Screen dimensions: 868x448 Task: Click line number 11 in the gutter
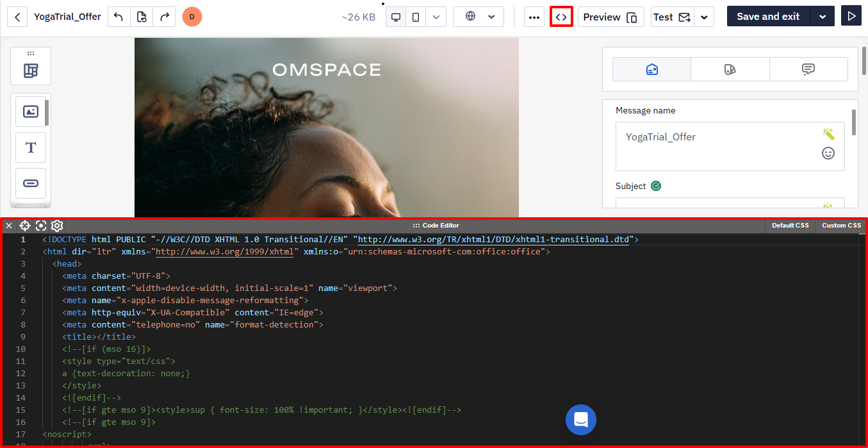pyautogui.click(x=20, y=361)
